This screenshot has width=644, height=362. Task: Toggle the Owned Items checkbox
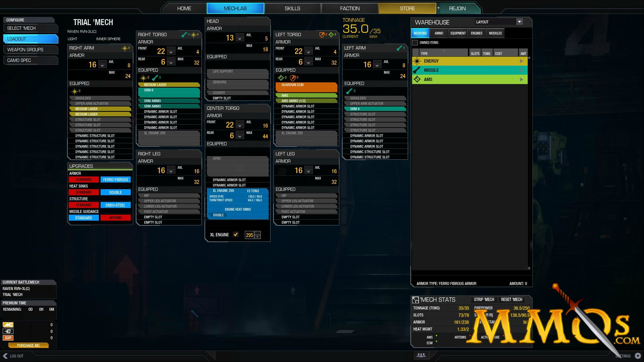pyautogui.click(x=415, y=43)
